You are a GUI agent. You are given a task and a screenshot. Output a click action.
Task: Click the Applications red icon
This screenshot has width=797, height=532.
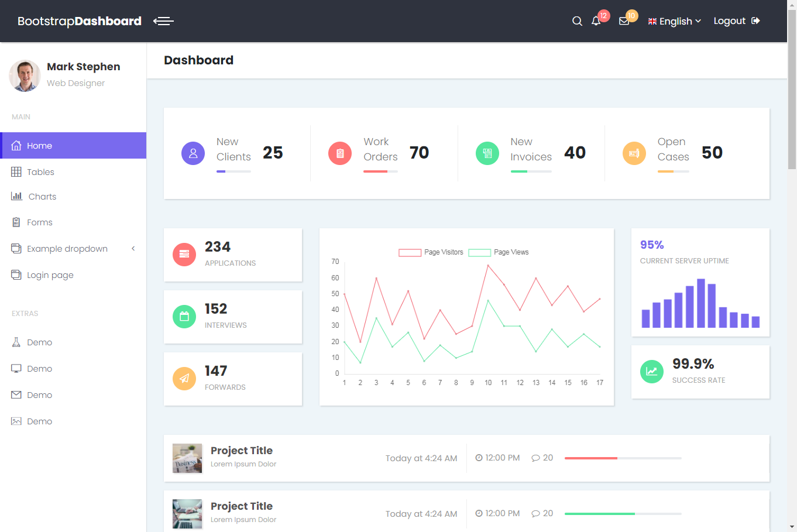184,254
